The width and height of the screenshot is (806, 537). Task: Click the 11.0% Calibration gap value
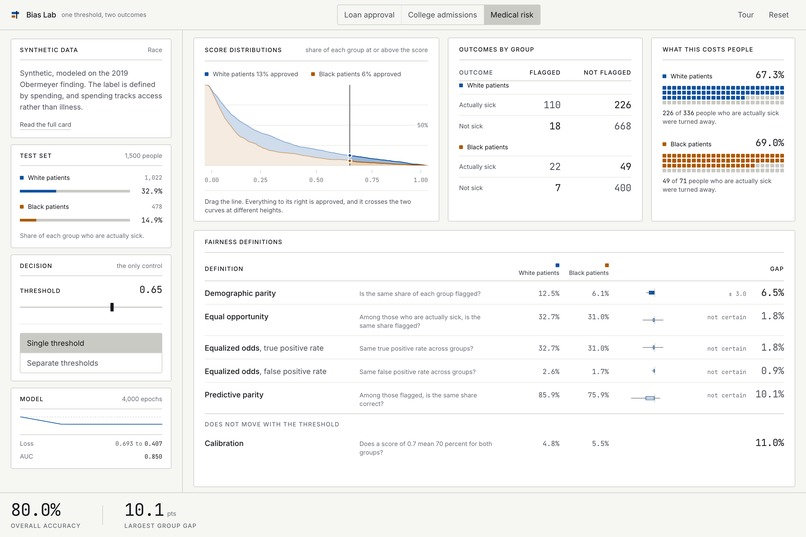tap(770, 442)
